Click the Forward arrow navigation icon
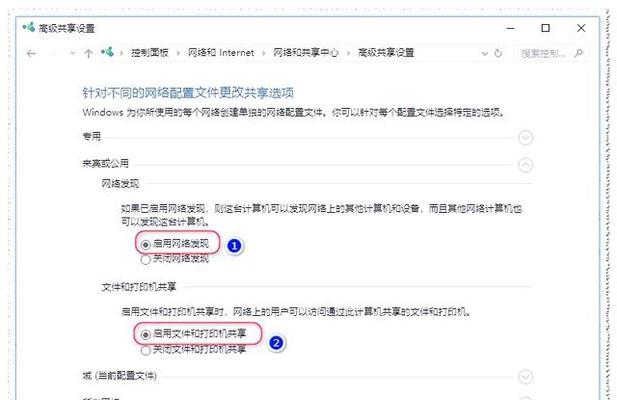 (x=55, y=53)
